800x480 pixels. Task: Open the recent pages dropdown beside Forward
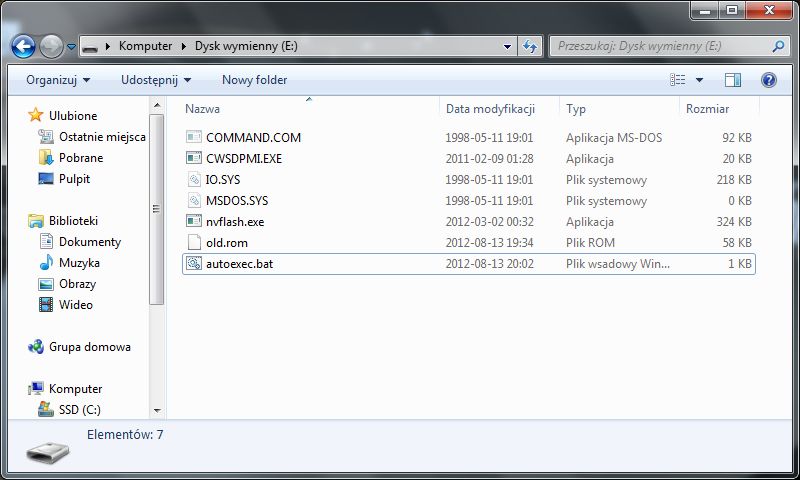71,46
